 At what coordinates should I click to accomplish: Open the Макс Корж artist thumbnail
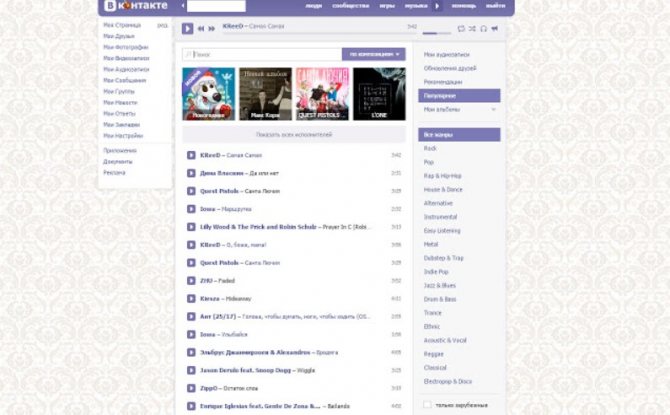tap(265, 94)
